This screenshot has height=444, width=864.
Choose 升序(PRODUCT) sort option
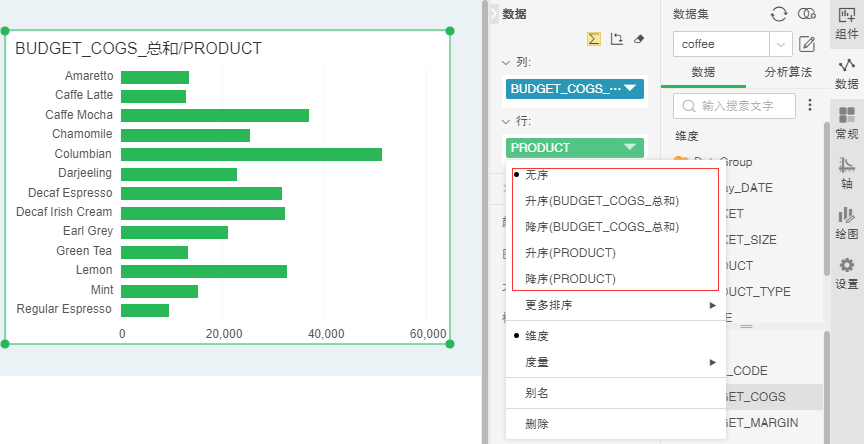[x=570, y=253]
